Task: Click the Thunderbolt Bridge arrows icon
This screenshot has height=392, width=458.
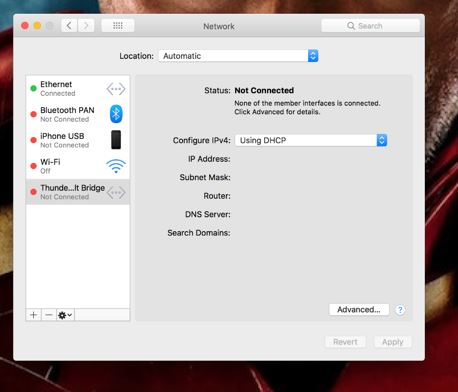Action: pyautogui.click(x=116, y=192)
